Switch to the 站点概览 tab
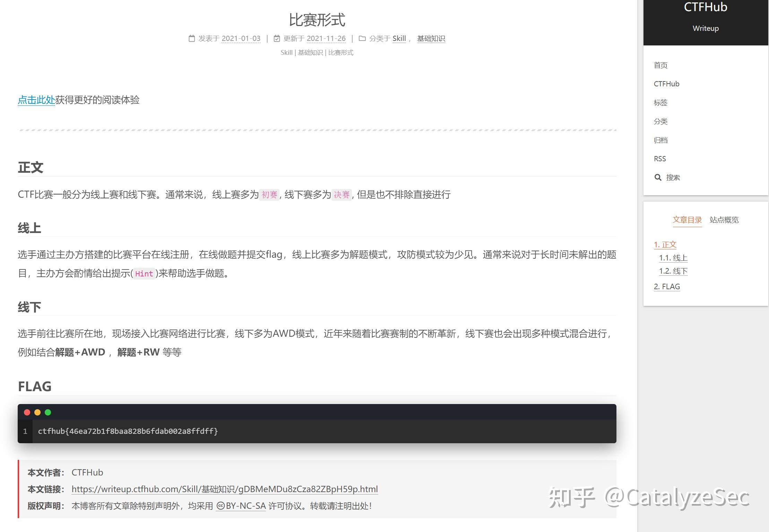This screenshot has height=532, width=769. [x=724, y=220]
